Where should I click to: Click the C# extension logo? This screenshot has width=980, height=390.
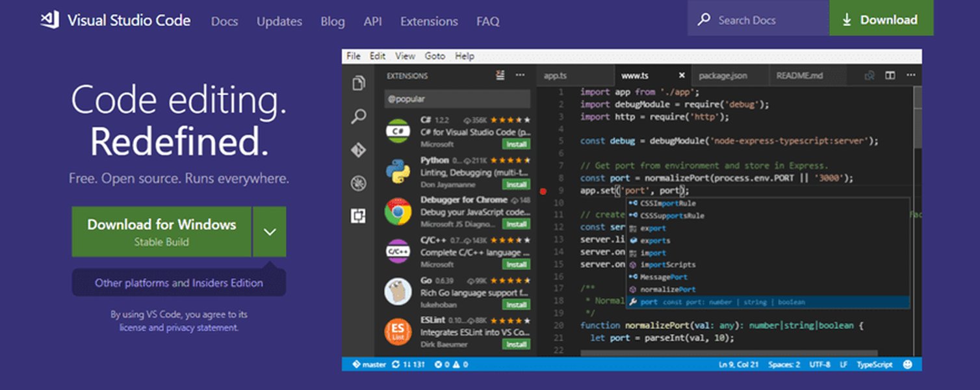pos(398,130)
